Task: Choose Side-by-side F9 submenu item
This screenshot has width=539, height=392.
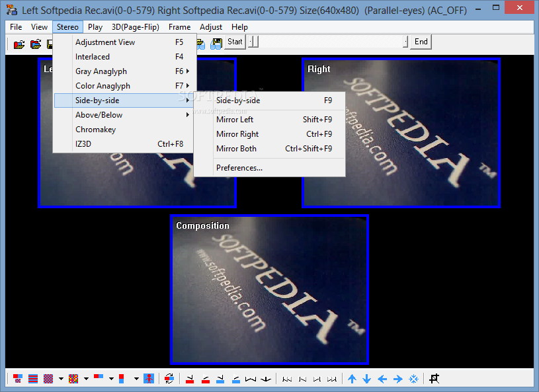Action: click(270, 100)
